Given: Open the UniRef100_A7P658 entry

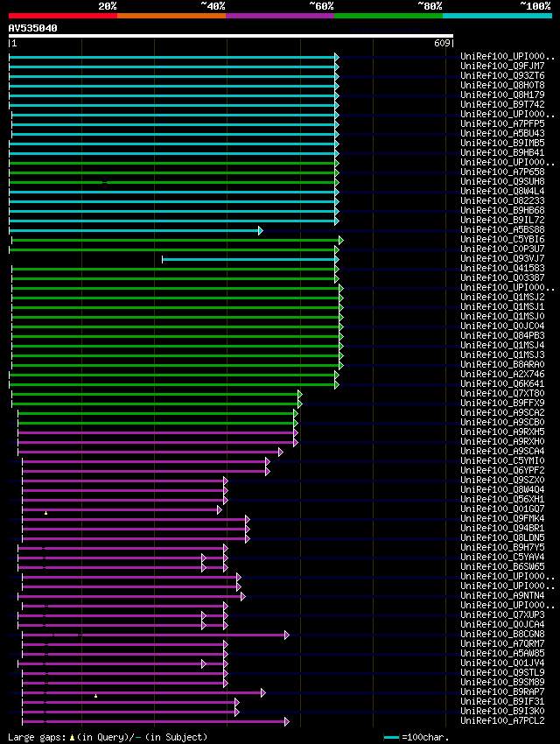Looking at the screenshot, I should [502, 172].
